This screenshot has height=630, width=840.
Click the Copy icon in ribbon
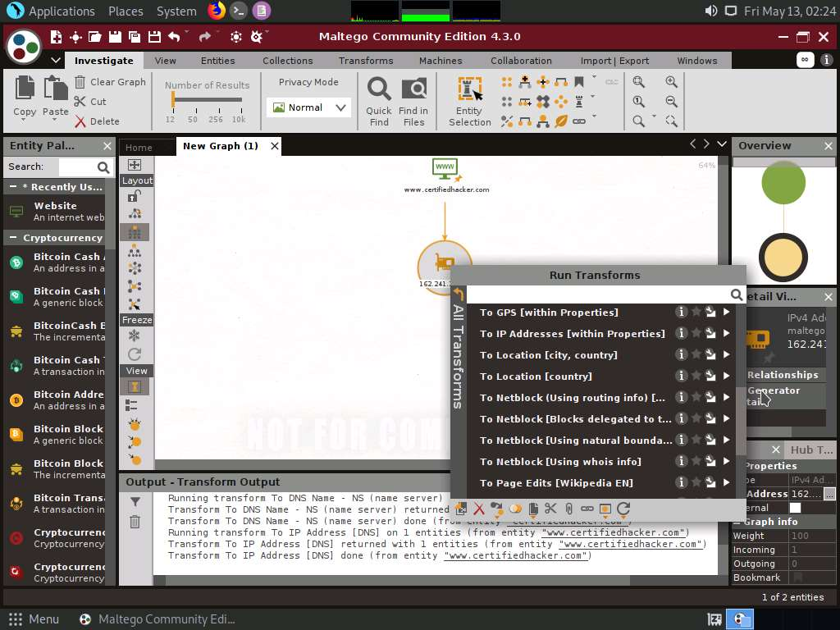pyautogui.click(x=25, y=87)
